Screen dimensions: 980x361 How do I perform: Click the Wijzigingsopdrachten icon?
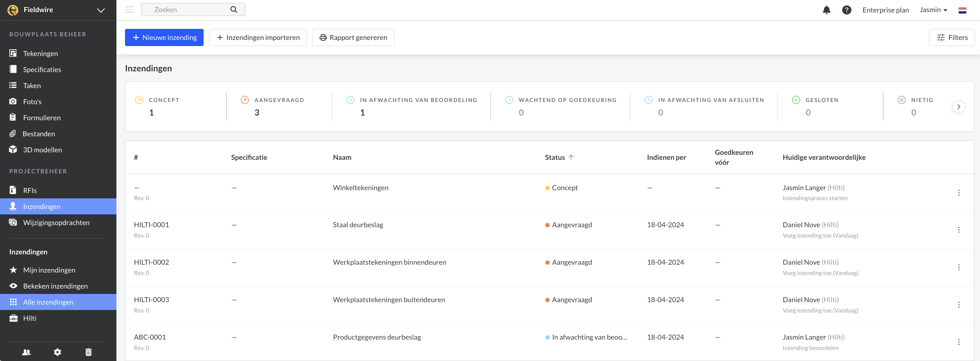pos(13,222)
